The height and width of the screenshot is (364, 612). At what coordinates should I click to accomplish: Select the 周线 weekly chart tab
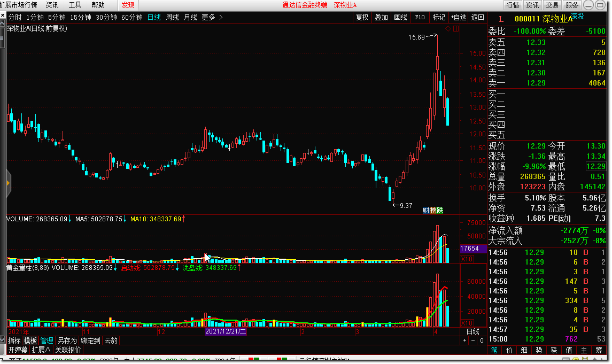[x=172, y=17]
